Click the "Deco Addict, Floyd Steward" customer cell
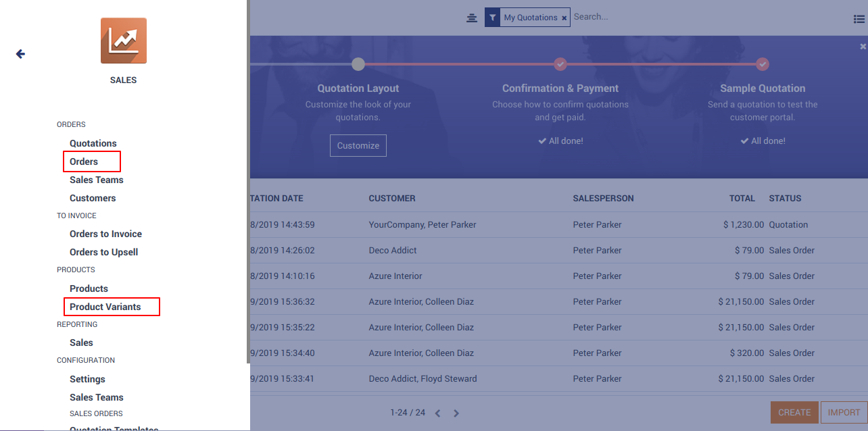Image resolution: width=868 pixels, height=431 pixels. (423, 379)
